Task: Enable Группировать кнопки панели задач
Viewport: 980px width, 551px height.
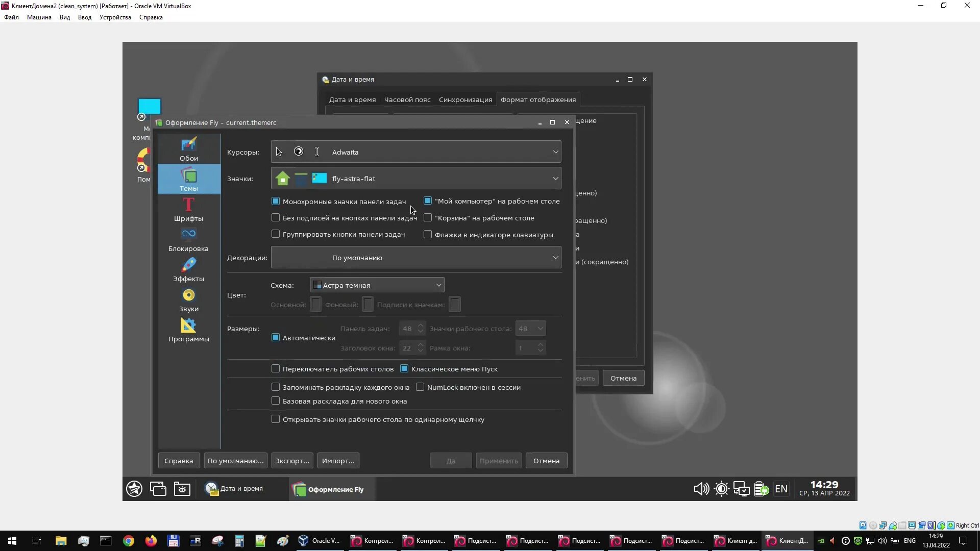Action: pos(276,234)
